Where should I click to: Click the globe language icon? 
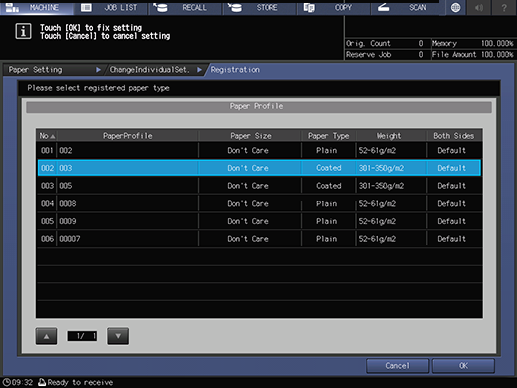[x=455, y=8]
